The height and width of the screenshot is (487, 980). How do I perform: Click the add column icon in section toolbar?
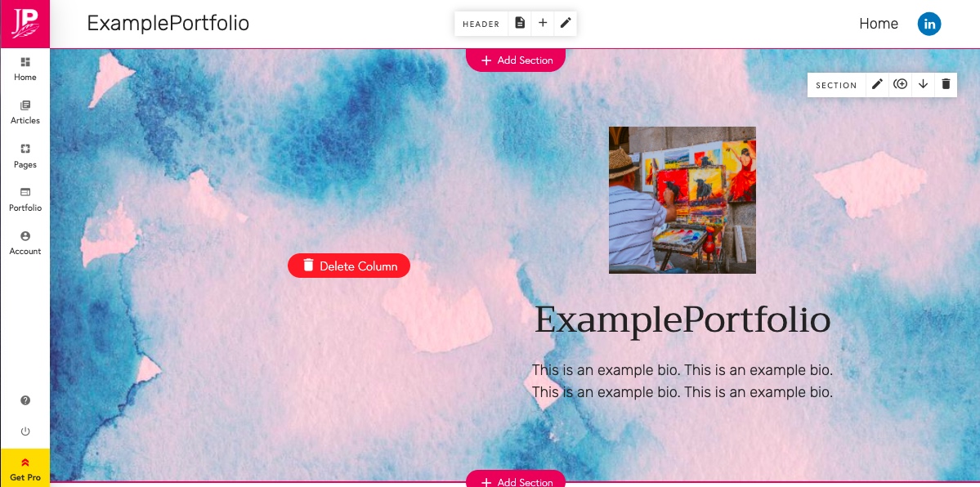(x=900, y=84)
